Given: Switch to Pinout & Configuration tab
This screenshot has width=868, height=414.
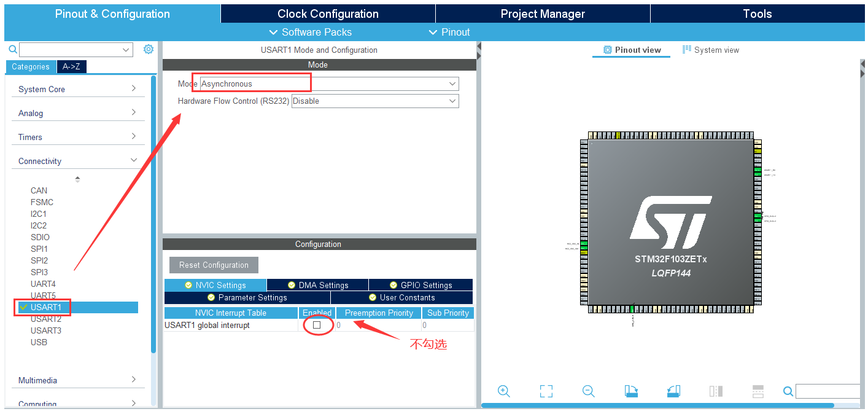Looking at the screenshot, I should coord(112,14).
